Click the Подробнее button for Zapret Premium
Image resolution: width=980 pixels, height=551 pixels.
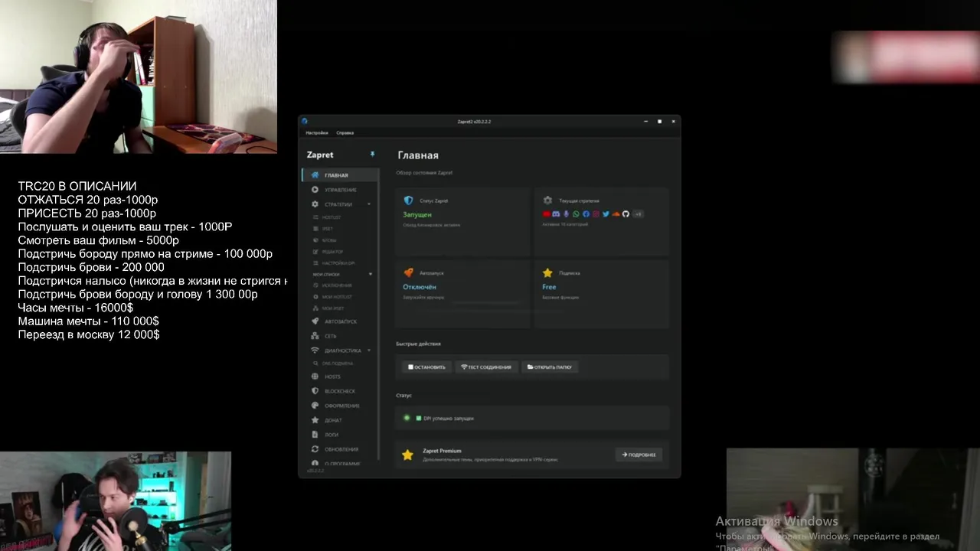[x=639, y=455]
